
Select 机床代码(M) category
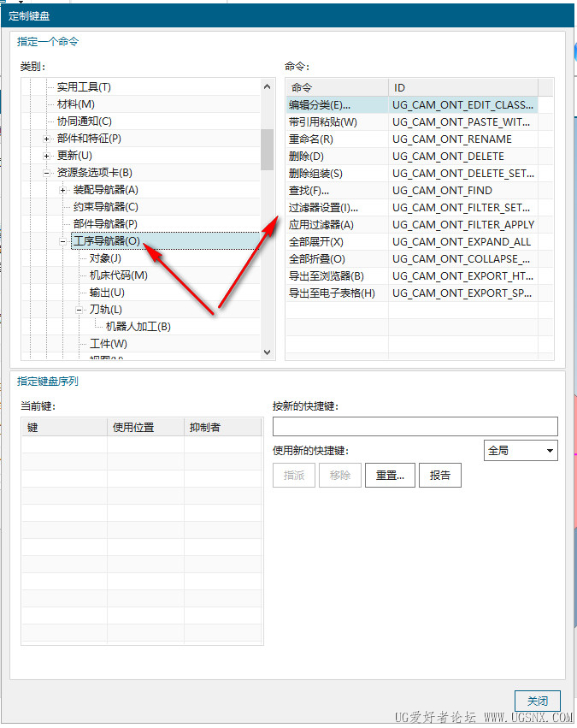point(118,275)
